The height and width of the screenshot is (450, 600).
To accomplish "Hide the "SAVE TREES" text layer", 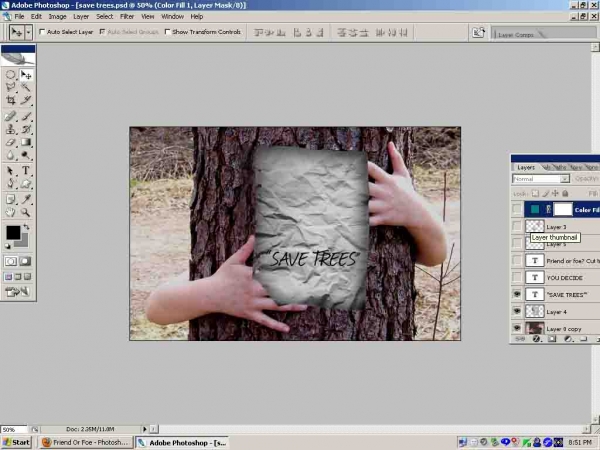I will point(517,294).
